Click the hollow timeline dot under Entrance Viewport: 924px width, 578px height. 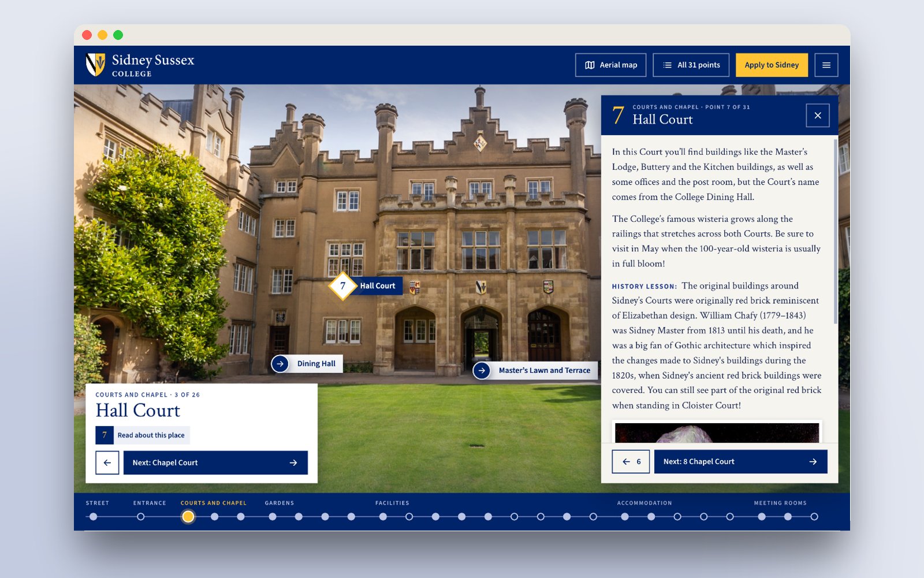(141, 517)
